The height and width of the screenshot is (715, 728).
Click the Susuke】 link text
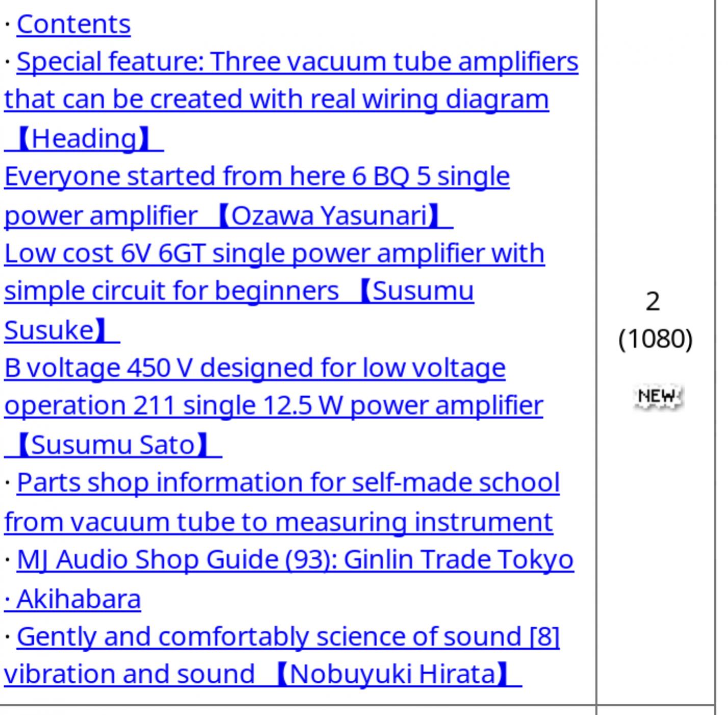point(62,330)
